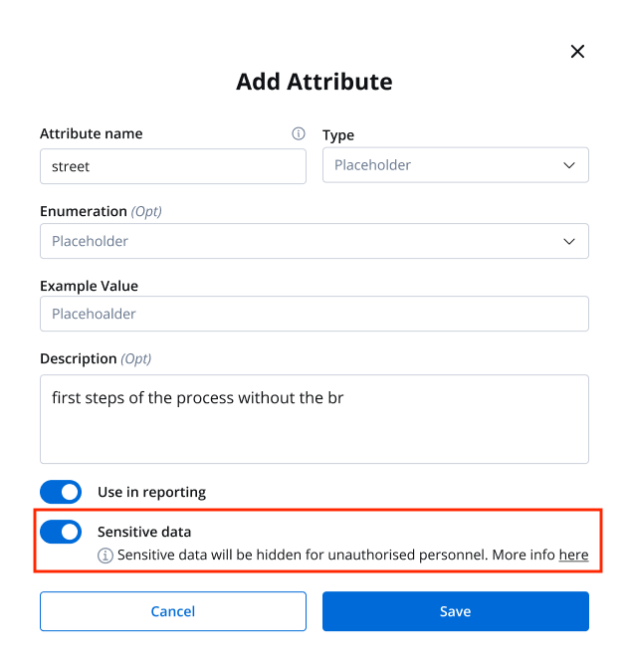Click the Use in reporting label text
629x672 pixels.
pos(151,492)
